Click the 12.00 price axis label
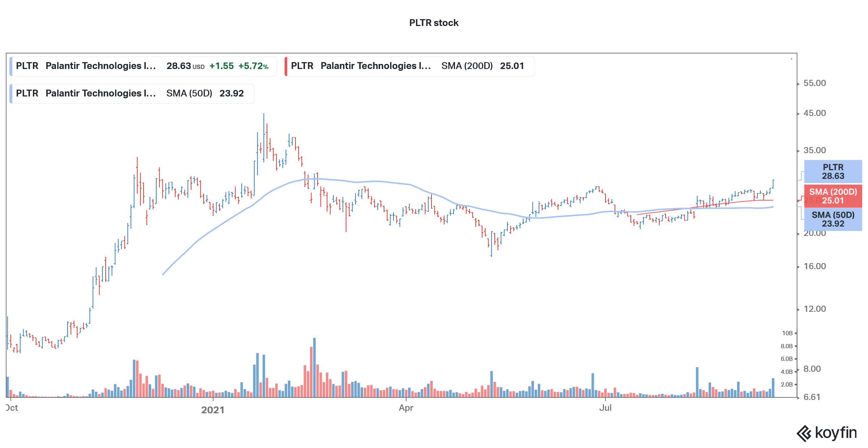 (x=814, y=309)
